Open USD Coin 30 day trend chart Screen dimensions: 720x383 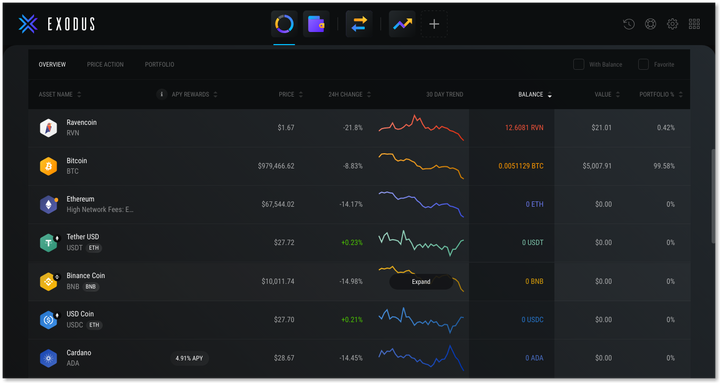(x=421, y=320)
